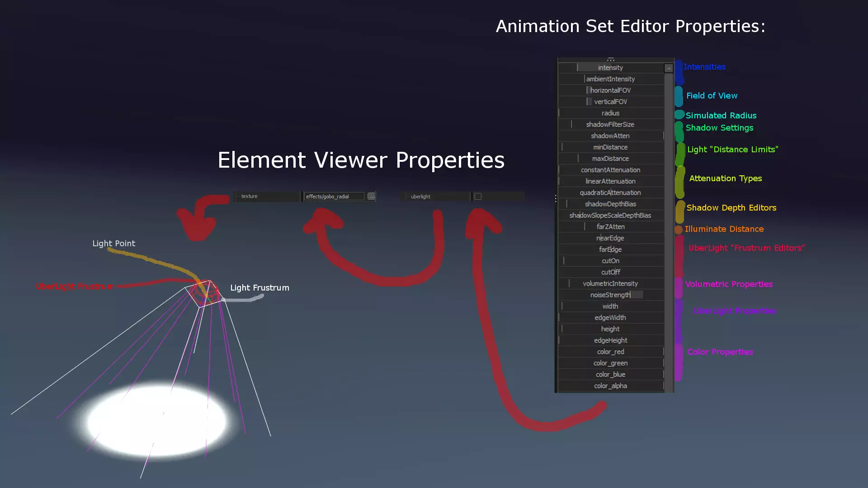The image size is (868, 488).
Task: Click the texture label in Element Viewer
Action: coord(250,196)
